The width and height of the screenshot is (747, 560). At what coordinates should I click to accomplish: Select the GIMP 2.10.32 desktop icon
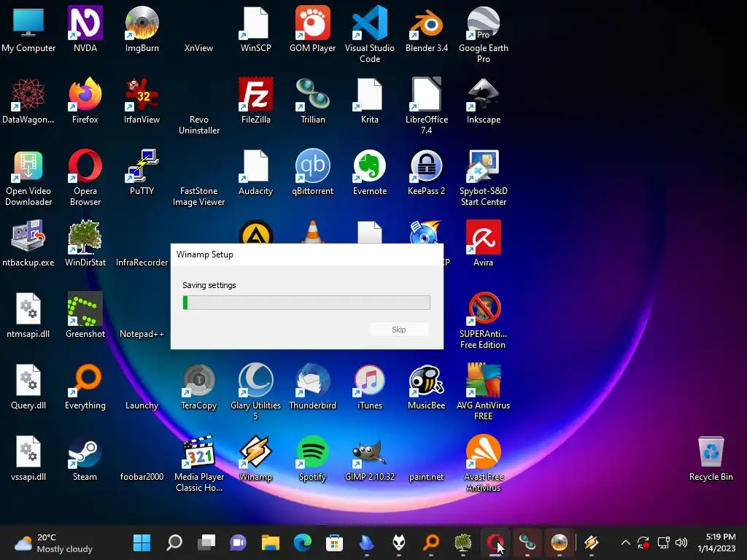[x=370, y=451]
